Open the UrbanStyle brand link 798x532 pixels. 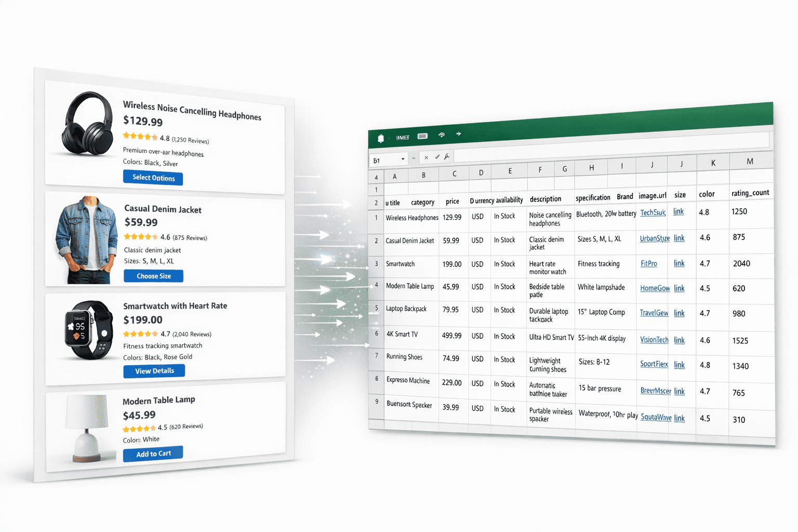pyautogui.click(x=655, y=238)
